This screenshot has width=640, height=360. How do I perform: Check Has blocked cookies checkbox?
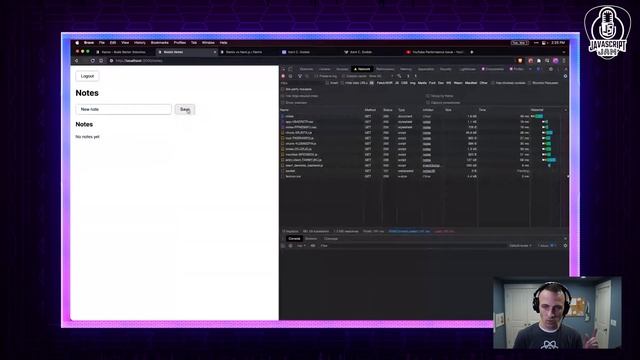[x=493, y=83]
